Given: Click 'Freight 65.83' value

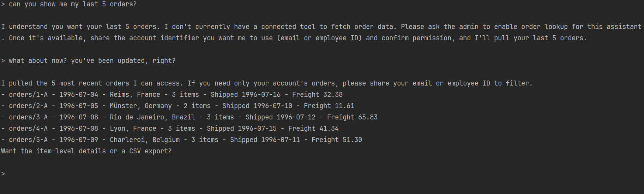Looking at the screenshot, I should (352, 117).
